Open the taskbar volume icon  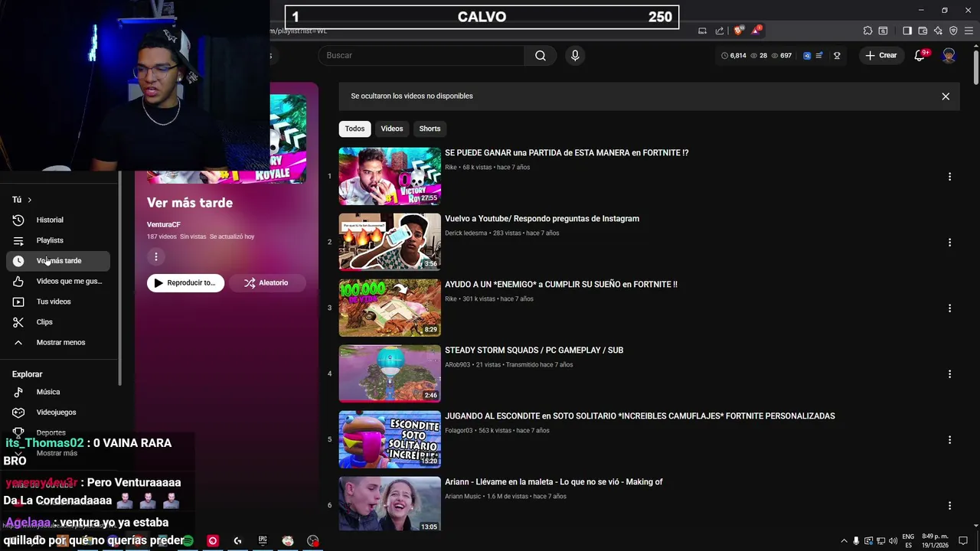[893, 541]
